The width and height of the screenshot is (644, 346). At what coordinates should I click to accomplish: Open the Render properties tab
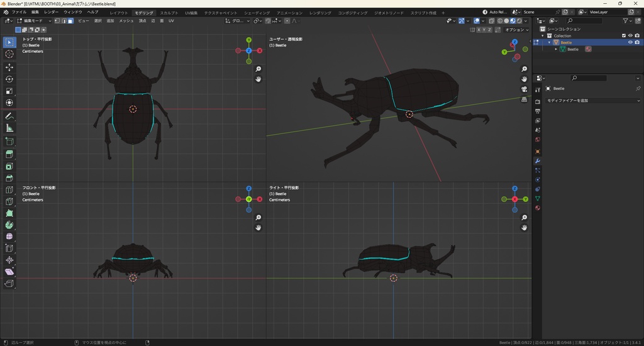tap(537, 101)
